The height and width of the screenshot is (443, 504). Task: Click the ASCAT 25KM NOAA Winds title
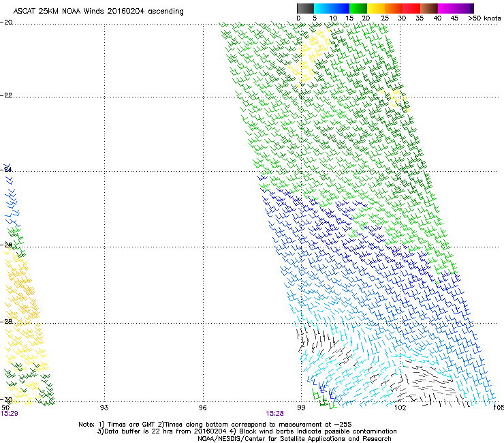click(x=98, y=12)
